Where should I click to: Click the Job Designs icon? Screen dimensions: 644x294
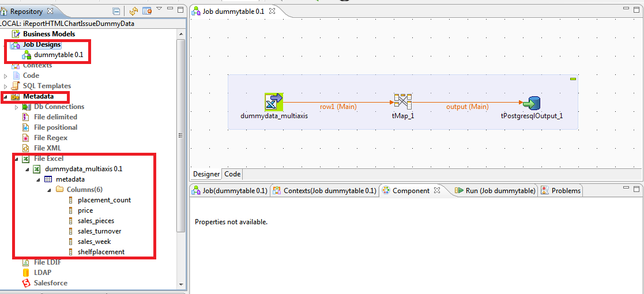[x=16, y=44]
